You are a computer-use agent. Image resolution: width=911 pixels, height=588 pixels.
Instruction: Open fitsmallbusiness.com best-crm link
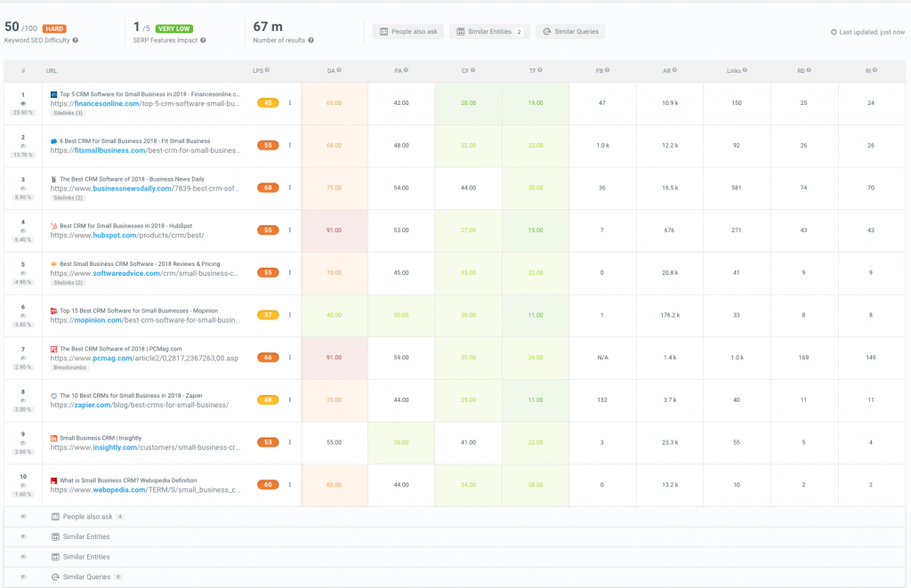pos(145,150)
